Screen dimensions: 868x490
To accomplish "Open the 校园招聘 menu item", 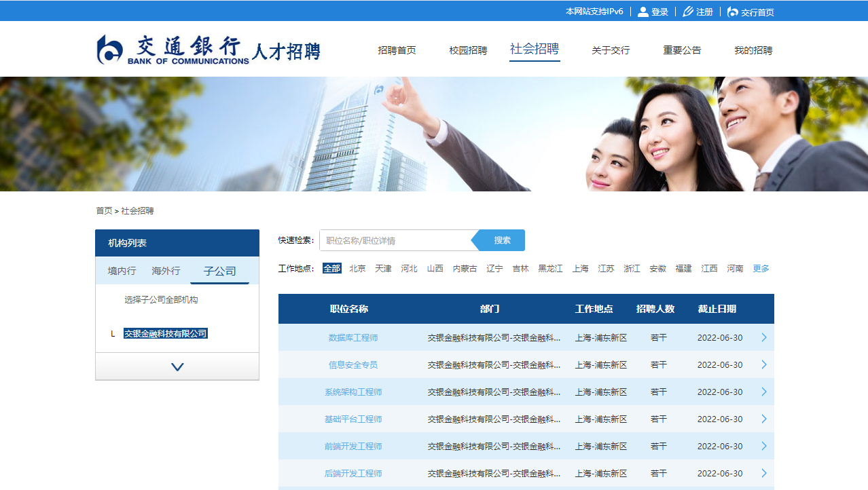I will (x=468, y=50).
